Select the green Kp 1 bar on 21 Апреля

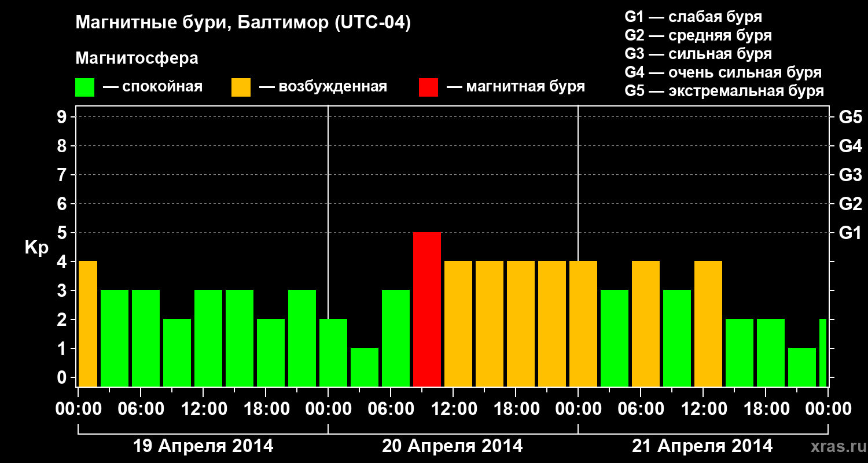coord(802,368)
